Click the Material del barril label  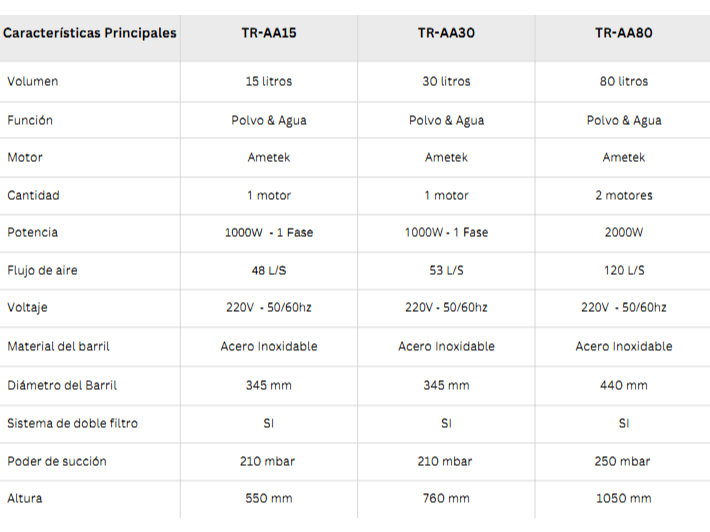point(58,346)
